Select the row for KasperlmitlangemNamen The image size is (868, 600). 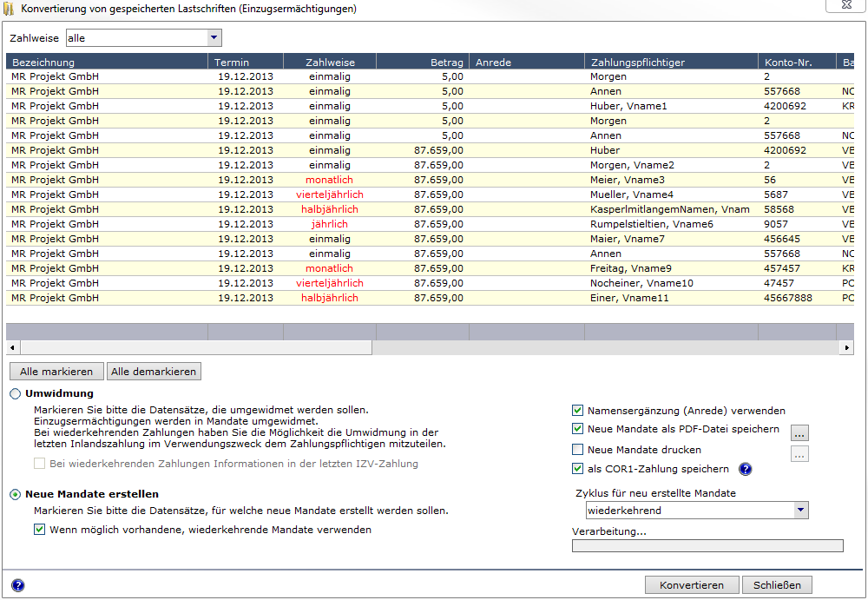[x=431, y=209]
